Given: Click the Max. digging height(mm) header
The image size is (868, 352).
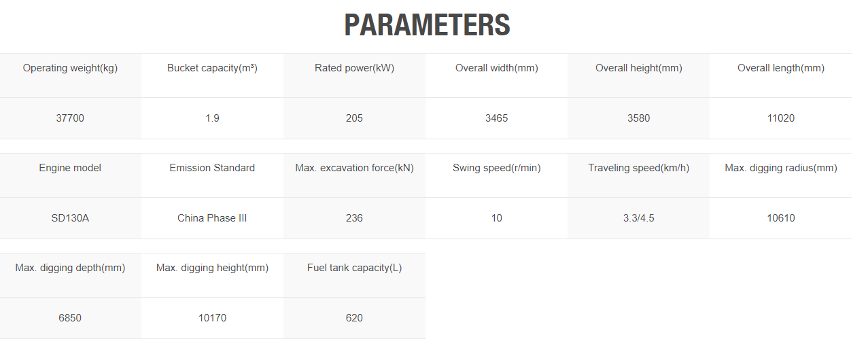Looking at the screenshot, I should pyautogui.click(x=212, y=268).
